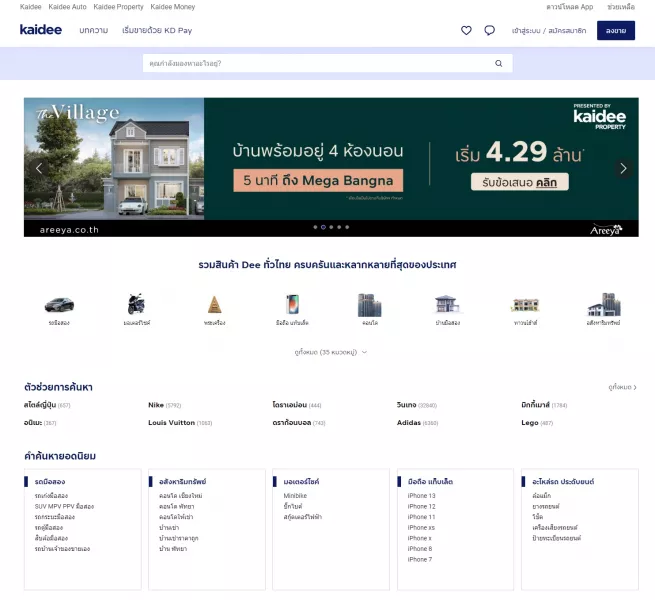
Task: Open the บทความ menu item
Action: click(x=94, y=31)
